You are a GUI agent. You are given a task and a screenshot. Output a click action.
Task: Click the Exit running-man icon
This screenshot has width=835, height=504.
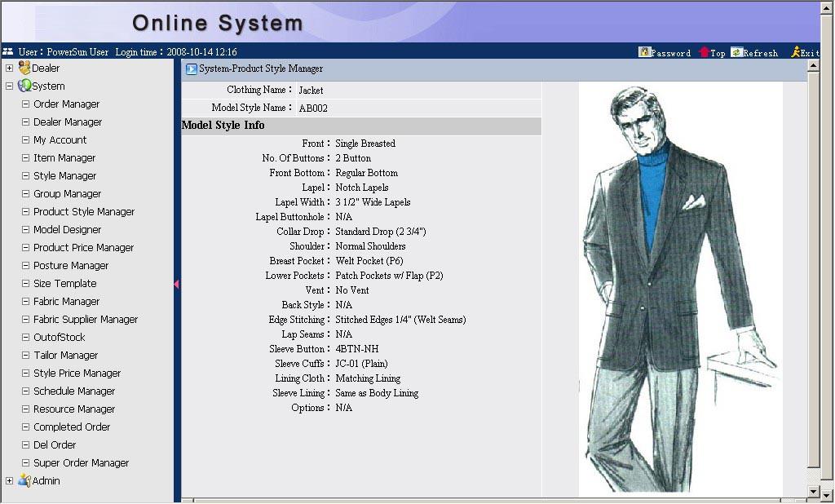point(796,52)
